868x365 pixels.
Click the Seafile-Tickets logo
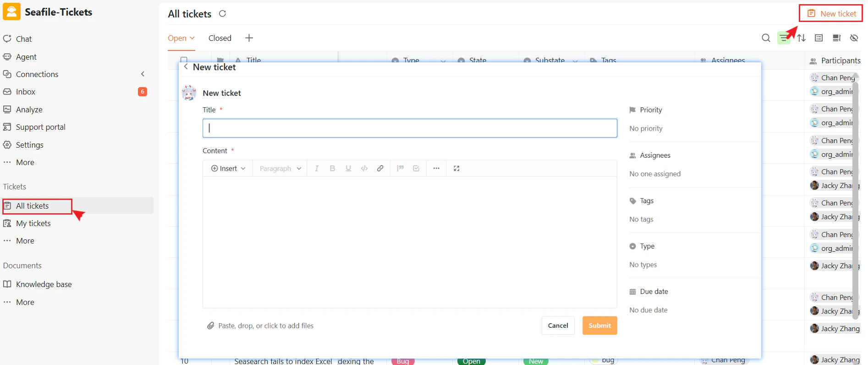(x=11, y=11)
